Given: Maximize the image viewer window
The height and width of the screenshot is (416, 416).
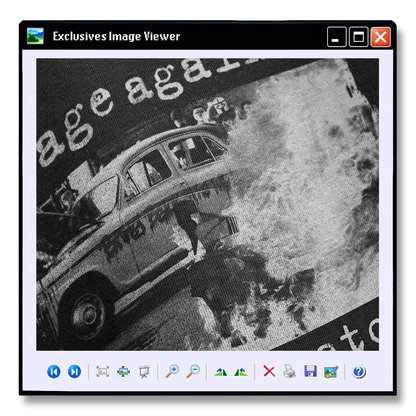Looking at the screenshot, I should 359,37.
